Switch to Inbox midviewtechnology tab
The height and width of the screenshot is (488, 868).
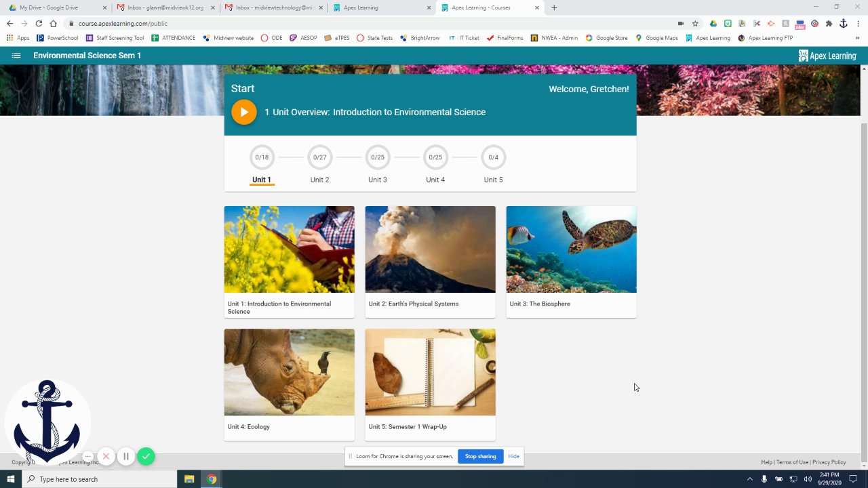[x=273, y=7]
